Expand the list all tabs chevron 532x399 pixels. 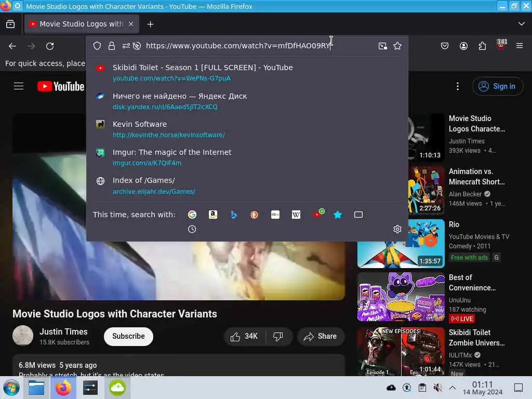coord(522,24)
